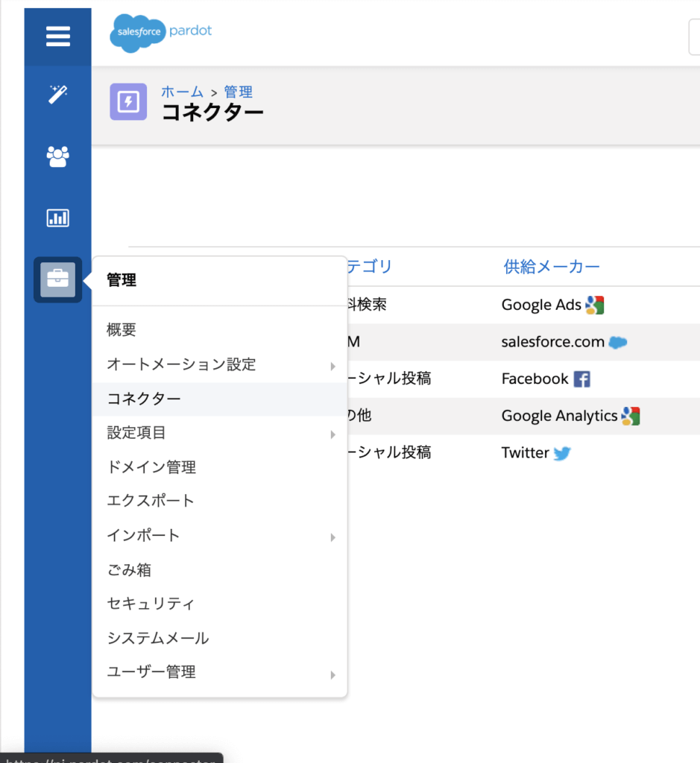Click the Twitter bird icon
The width and height of the screenshot is (700, 763).
pos(563,452)
